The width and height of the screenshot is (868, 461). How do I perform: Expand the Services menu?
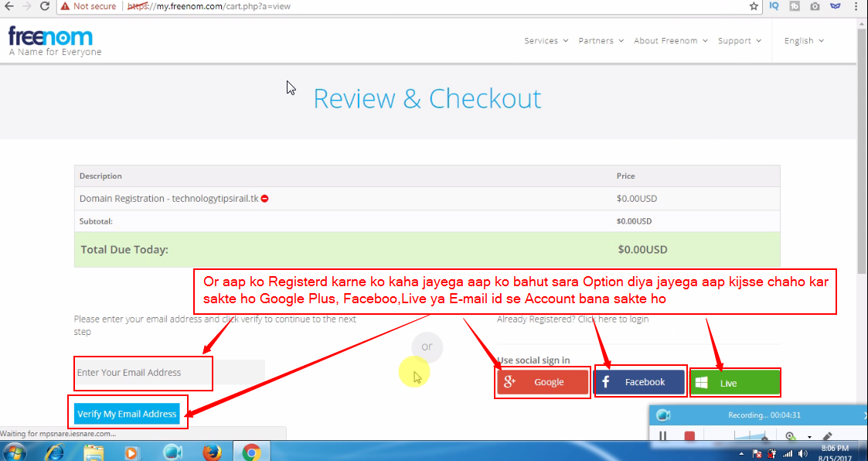click(546, 40)
